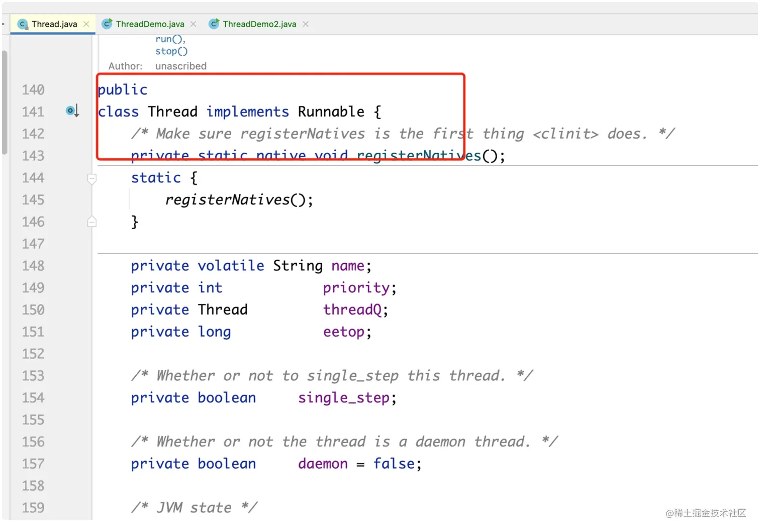Click the class icon on the Thread.java tab

(22, 24)
